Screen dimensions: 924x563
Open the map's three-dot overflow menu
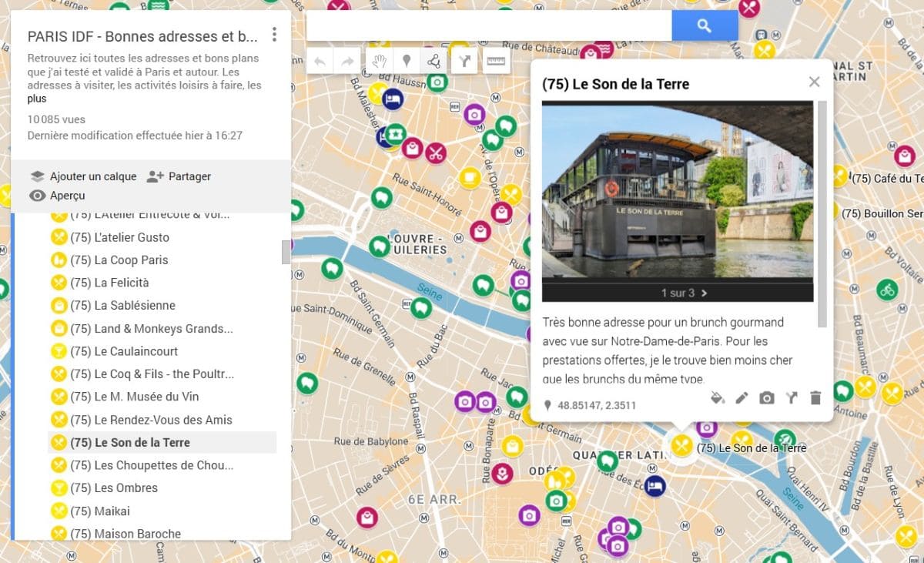275,35
